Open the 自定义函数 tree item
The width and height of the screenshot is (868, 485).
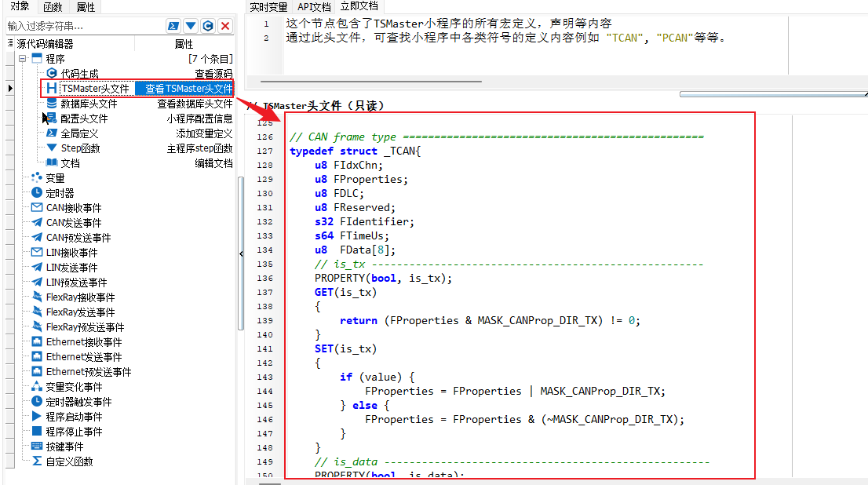(x=69, y=461)
